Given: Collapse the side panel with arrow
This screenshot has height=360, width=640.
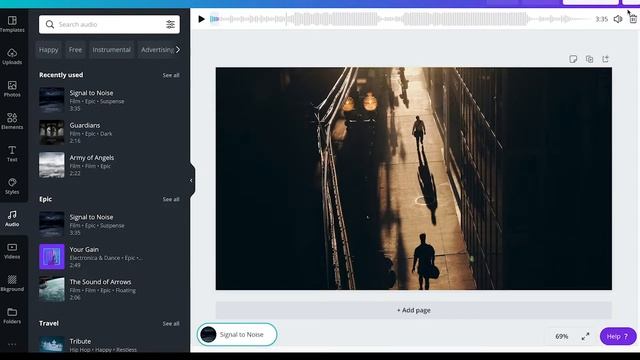Looking at the screenshot, I should 191,180.
